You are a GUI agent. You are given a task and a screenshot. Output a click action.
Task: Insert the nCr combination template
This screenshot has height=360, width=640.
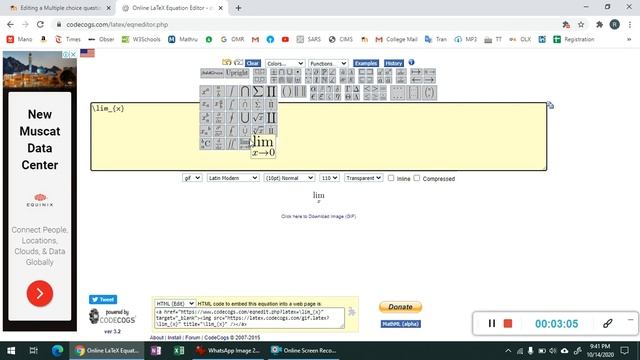[206, 144]
